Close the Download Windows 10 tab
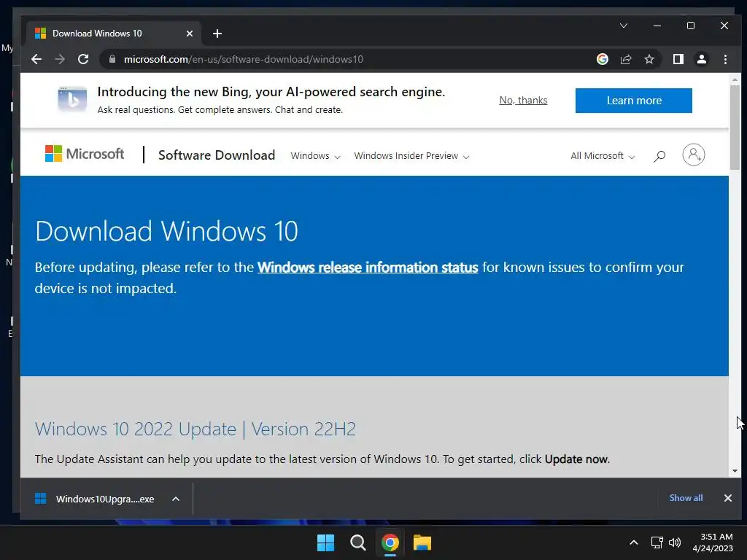This screenshot has width=747, height=560. pos(190,34)
